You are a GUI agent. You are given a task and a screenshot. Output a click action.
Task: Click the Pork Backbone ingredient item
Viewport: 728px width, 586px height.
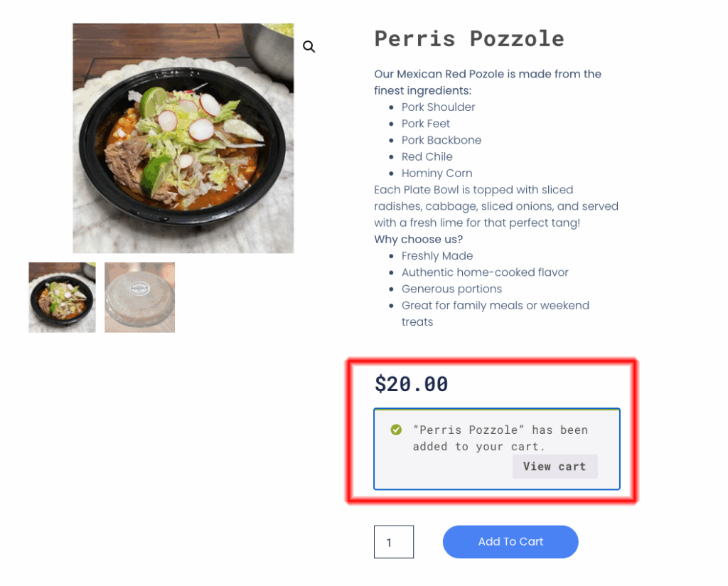click(441, 140)
